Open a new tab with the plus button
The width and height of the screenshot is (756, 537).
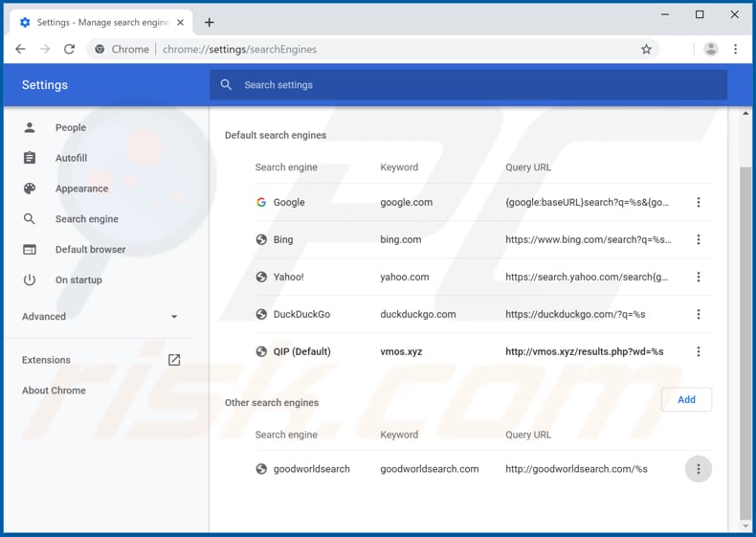[210, 22]
